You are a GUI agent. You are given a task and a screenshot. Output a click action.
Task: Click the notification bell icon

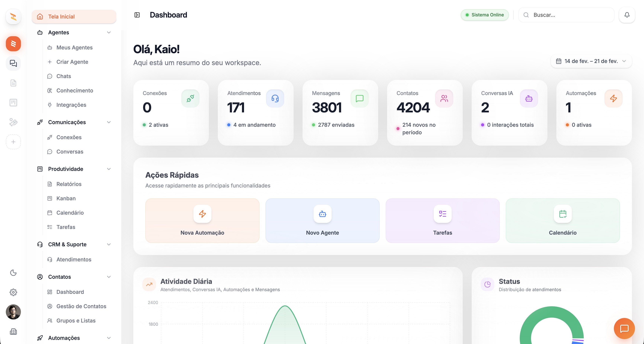click(627, 15)
